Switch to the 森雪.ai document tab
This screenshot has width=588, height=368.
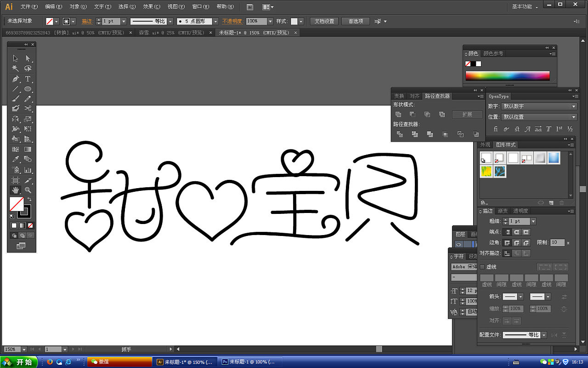pos(172,33)
